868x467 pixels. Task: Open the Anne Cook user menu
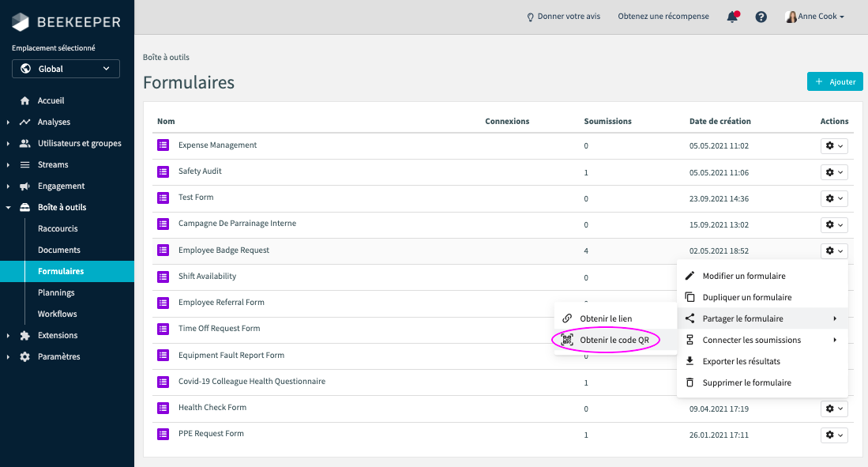click(815, 17)
